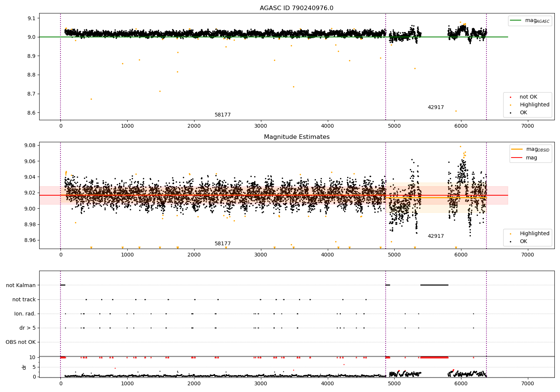Click 58177 annotation in top plot
The height and width of the screenshot is (392, 560).
223,115
